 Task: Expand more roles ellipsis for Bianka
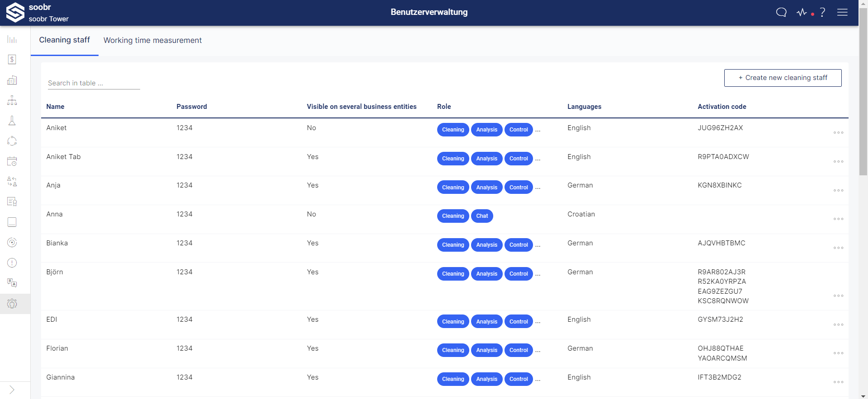[x=538, y=245]
